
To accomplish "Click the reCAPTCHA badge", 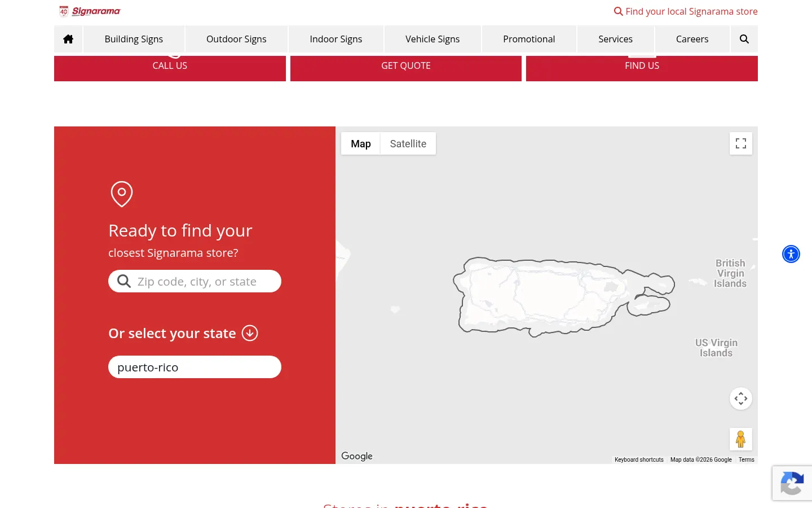I will pos(792,483).
